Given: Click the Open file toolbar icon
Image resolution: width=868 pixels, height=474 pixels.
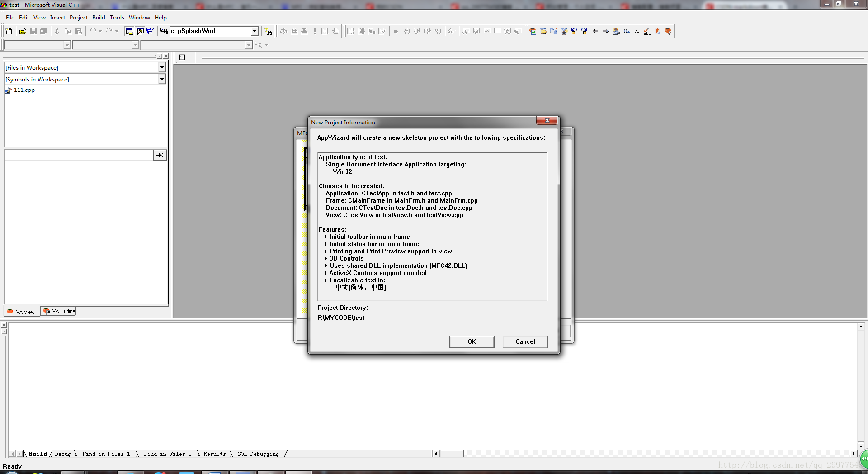Looking at the screenshot, I should 23,31.
